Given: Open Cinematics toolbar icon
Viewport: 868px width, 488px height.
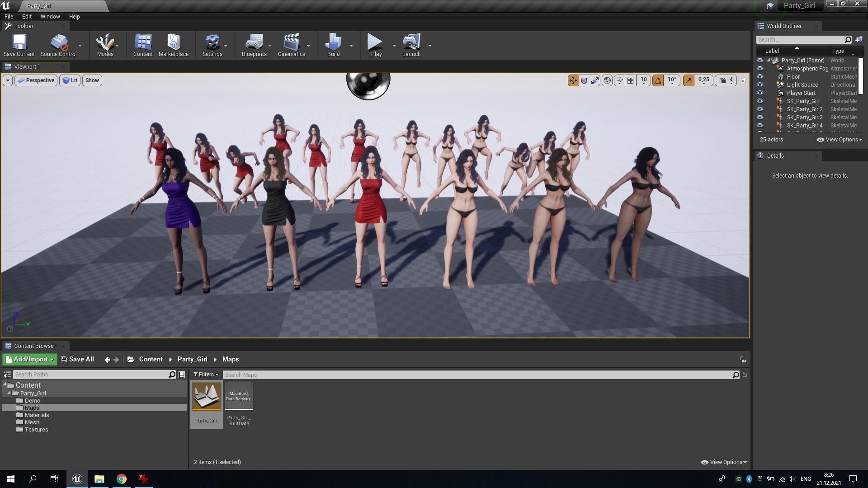Looking at the screenshot, I should click(291, 45).
